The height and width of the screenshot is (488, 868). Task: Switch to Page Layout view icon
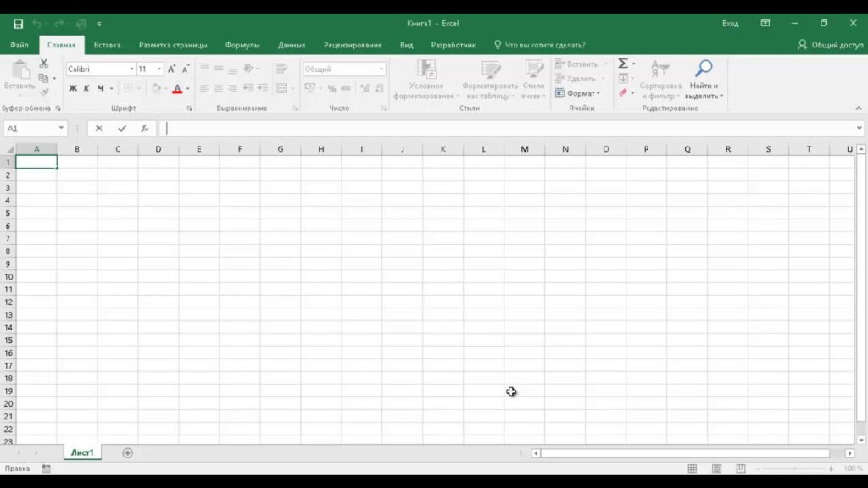point(716,469)
